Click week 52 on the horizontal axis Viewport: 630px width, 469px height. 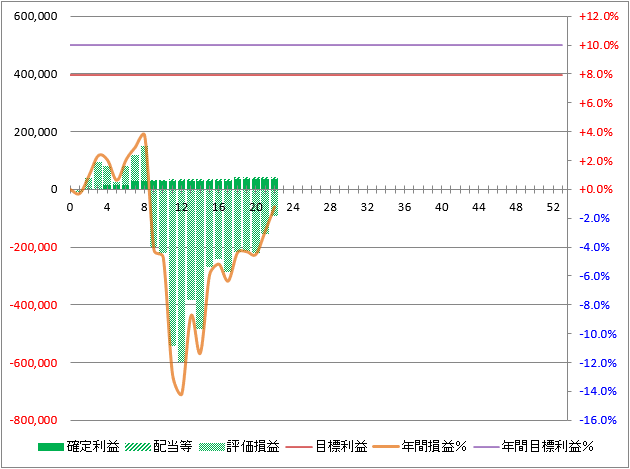click(x=553, y=207)
